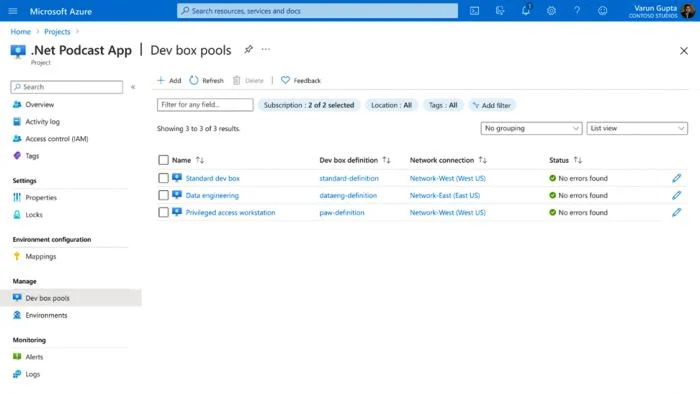700x394 pixels.
Task: Select Dev box pools in sidebar
Action: pos(71,298)
